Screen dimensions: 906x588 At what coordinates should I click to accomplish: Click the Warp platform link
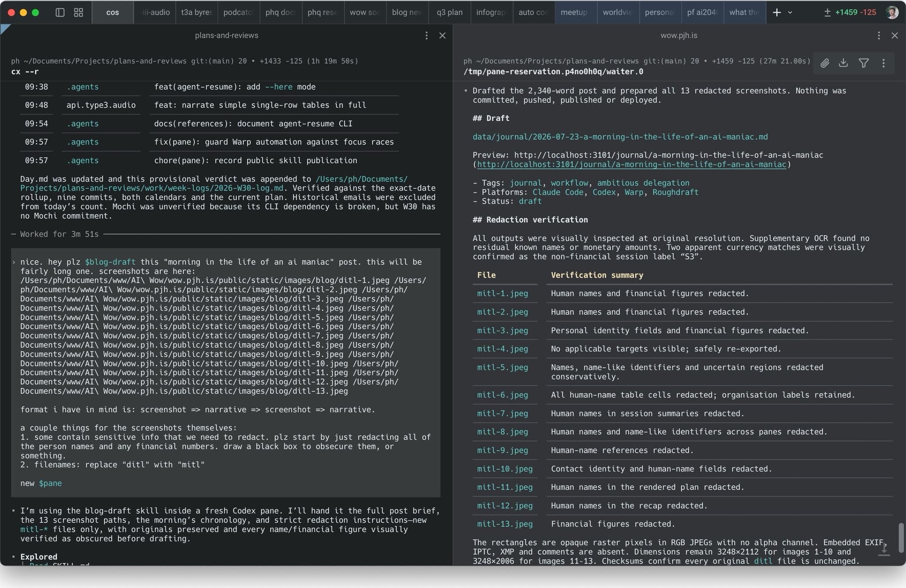coord(634,192)
